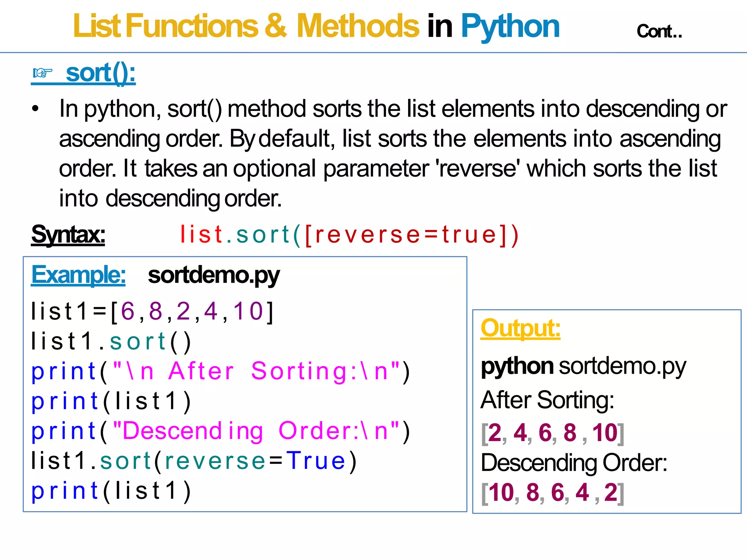Click the first 'print(list1)' code line
Screen dimensions: 747x560
(x=111, y=401)
